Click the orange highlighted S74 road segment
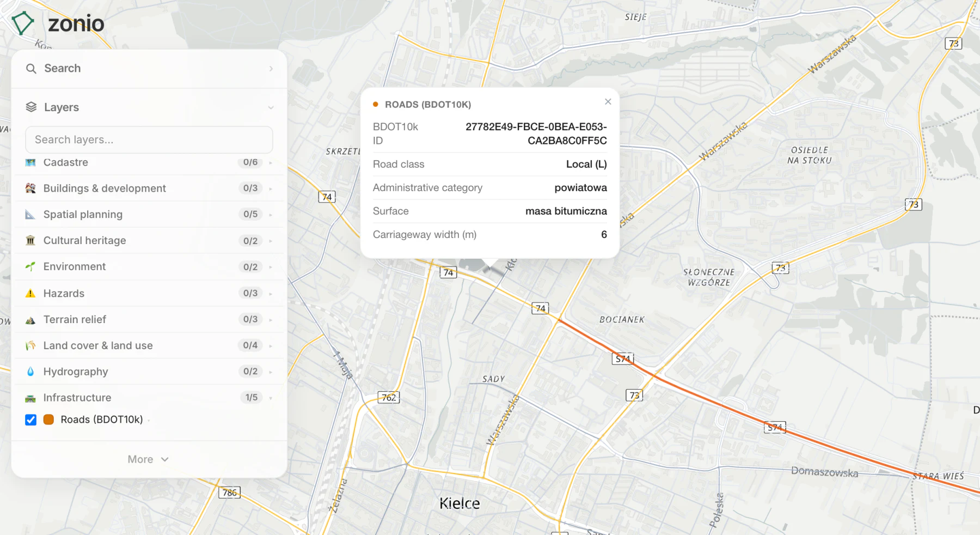980x535 pixels. click(708, 399)
